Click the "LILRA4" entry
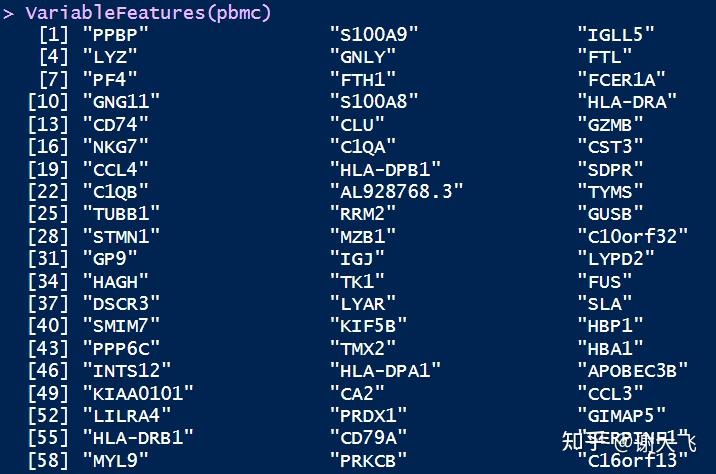716x474 pixels. 127,414
